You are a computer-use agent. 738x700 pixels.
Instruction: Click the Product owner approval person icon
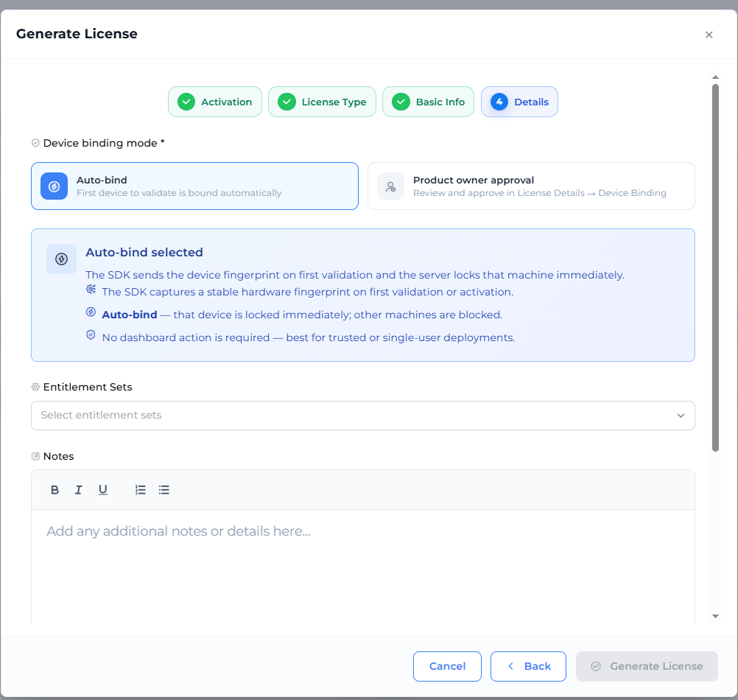click(x=390, y=186)
